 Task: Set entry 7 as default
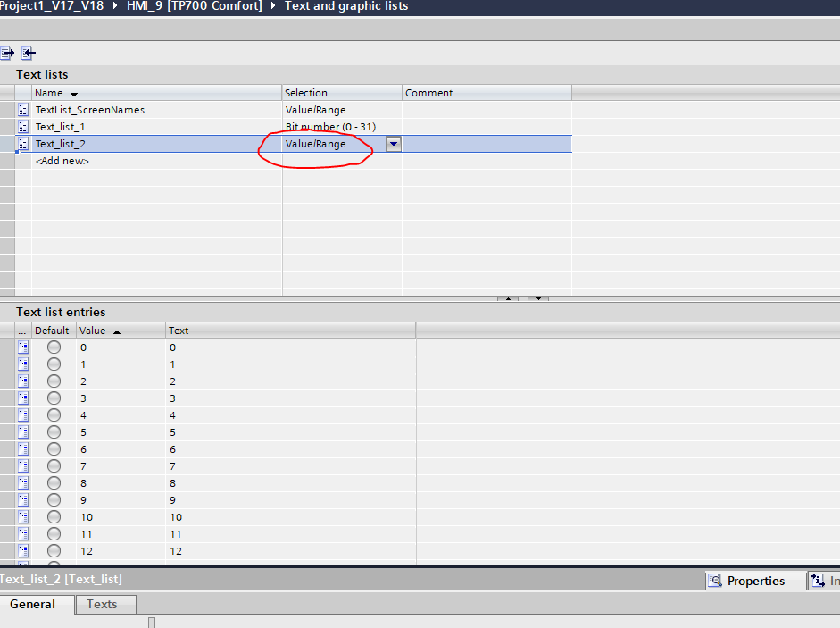click(54, 466)
